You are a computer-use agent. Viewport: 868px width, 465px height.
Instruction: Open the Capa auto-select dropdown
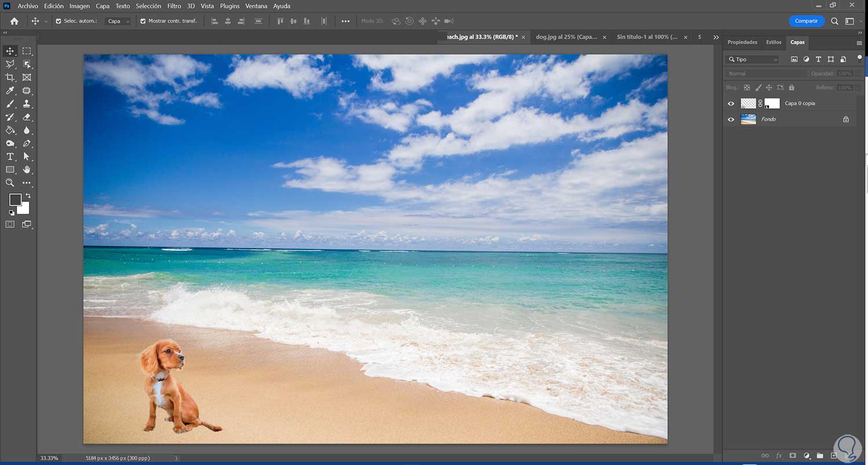(119, 21)
